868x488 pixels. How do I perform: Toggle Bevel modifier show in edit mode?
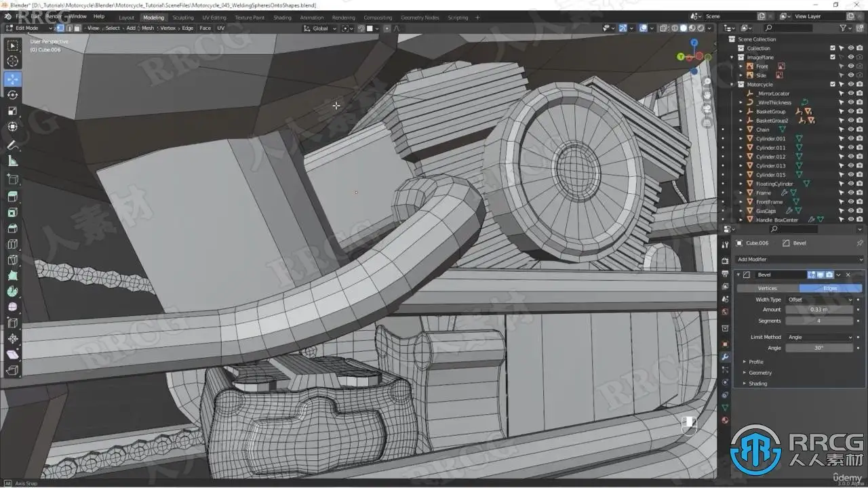pyautogui.click(x=811, y=274)
